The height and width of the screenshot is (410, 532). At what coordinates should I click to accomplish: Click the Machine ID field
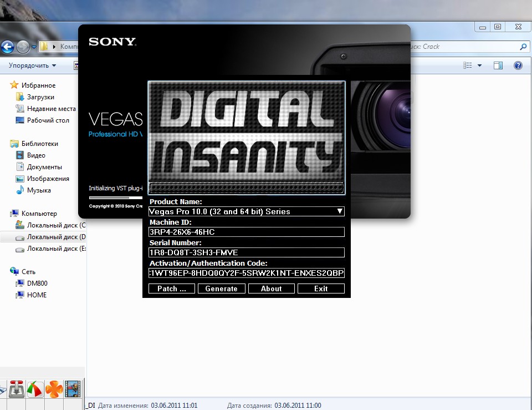tap(247, 232)
